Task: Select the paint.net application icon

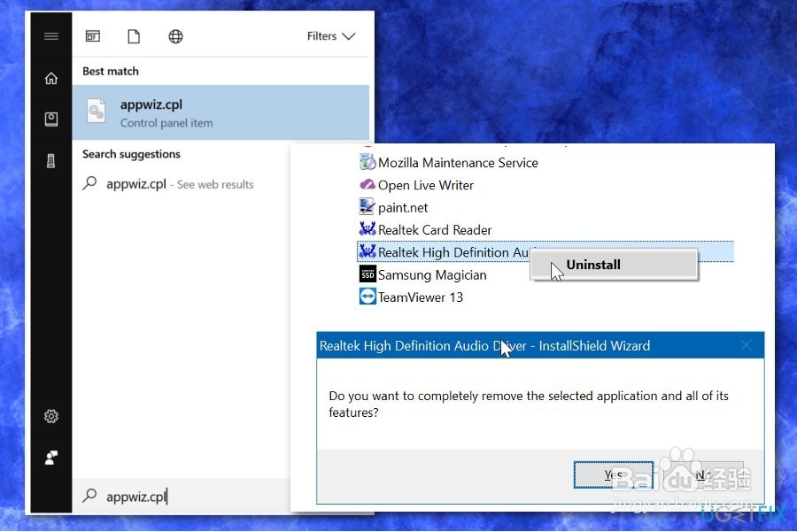Action: (x=367, y=207)
